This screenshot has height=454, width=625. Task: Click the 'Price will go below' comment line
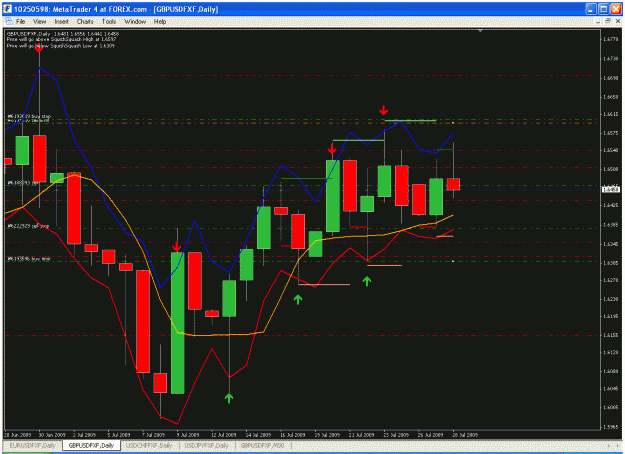coord(61,46)
